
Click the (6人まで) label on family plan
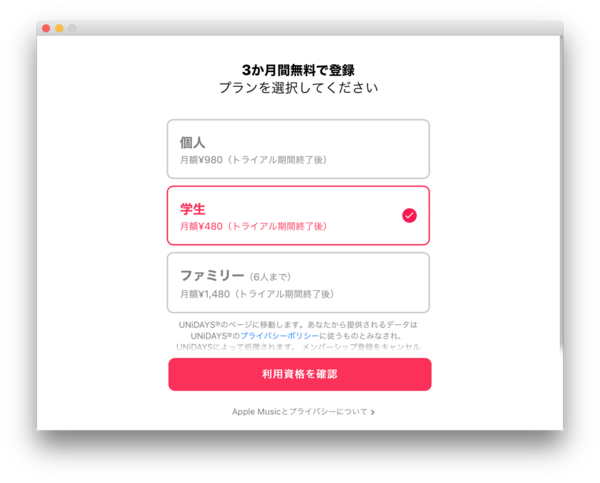[x=270, y=277]
